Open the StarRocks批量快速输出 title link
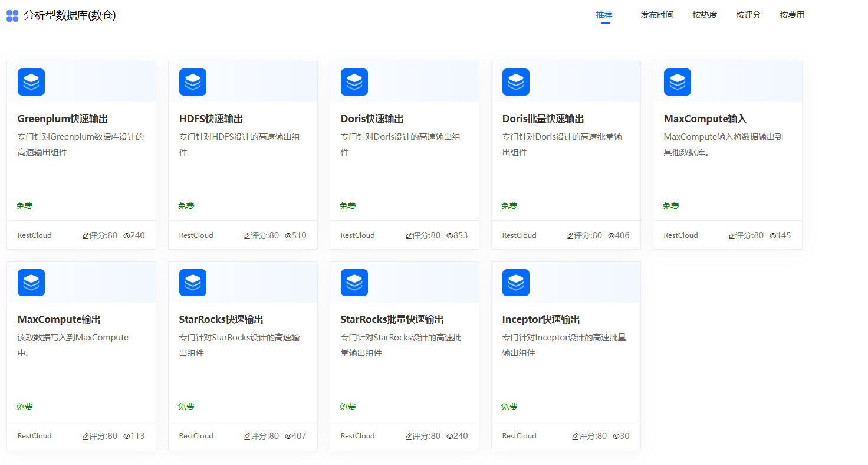Image resolution: width=868 pixels, height=465 pixels. pyautogui.click(x=392, y=319)
